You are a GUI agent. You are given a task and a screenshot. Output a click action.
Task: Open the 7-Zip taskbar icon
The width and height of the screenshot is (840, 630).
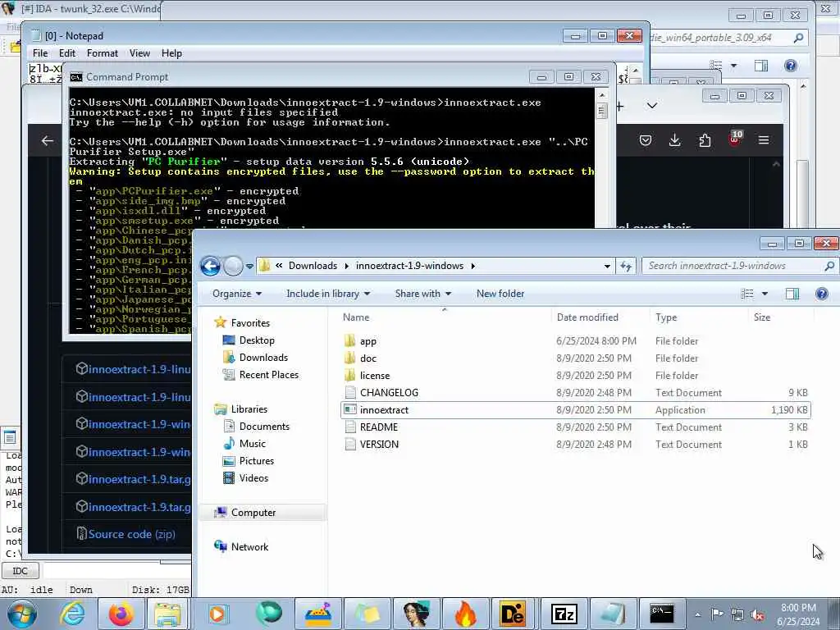(564, 614)
